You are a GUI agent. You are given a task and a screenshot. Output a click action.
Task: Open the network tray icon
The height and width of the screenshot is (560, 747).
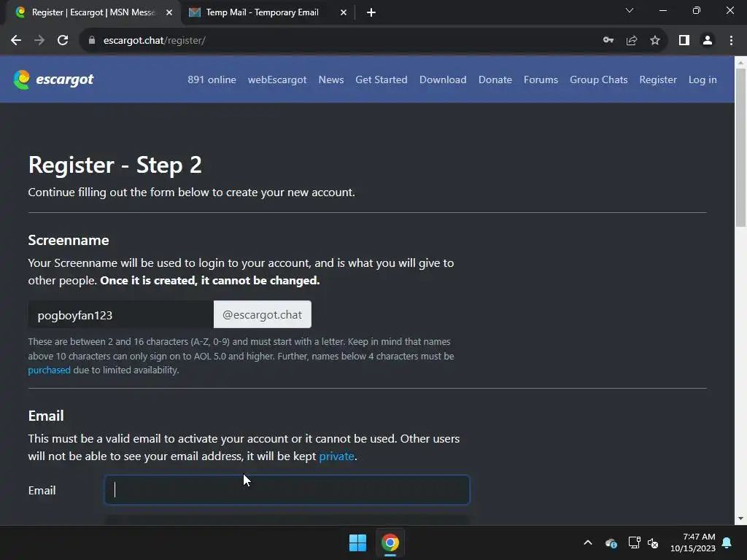(634, 542)
